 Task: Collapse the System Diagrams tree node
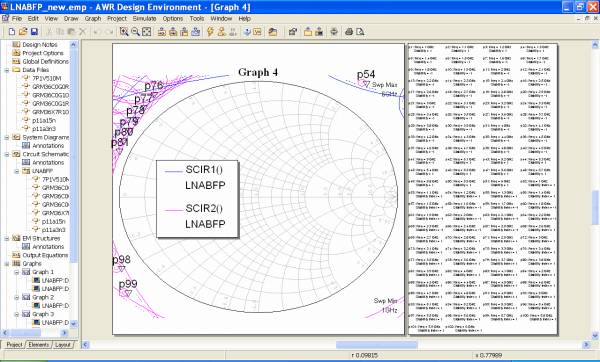7,137
